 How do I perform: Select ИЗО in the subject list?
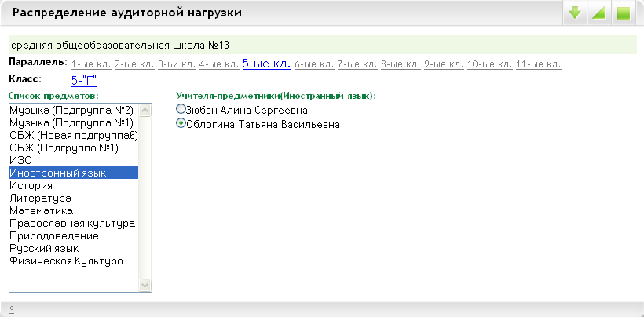click(74, 160)
